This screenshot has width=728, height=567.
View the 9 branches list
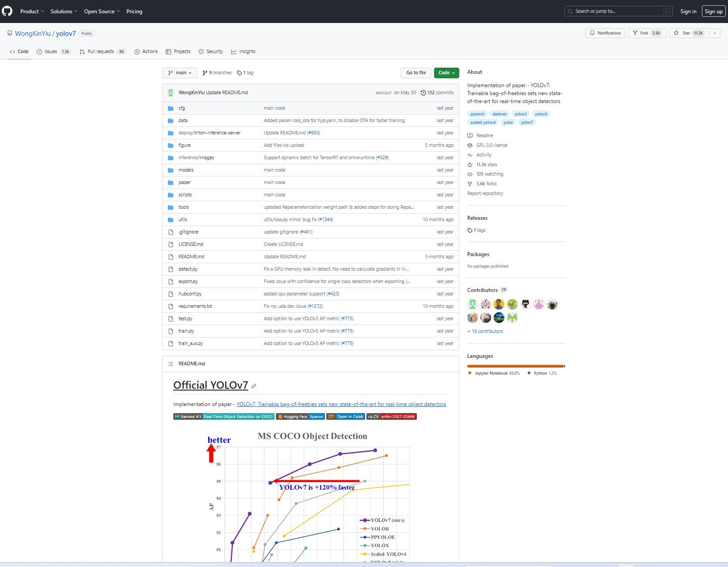[x=217, y=73]
